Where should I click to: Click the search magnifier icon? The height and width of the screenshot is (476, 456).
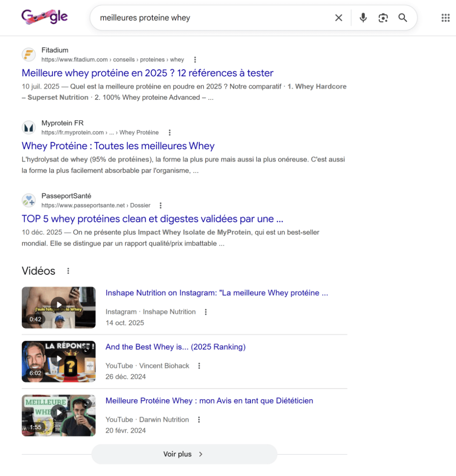(403, 18)
